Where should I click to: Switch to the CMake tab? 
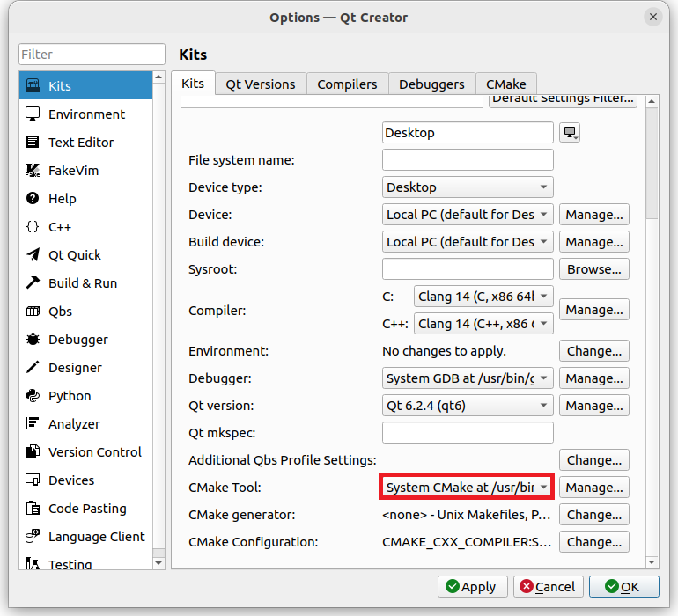click(x=506, y=84)
